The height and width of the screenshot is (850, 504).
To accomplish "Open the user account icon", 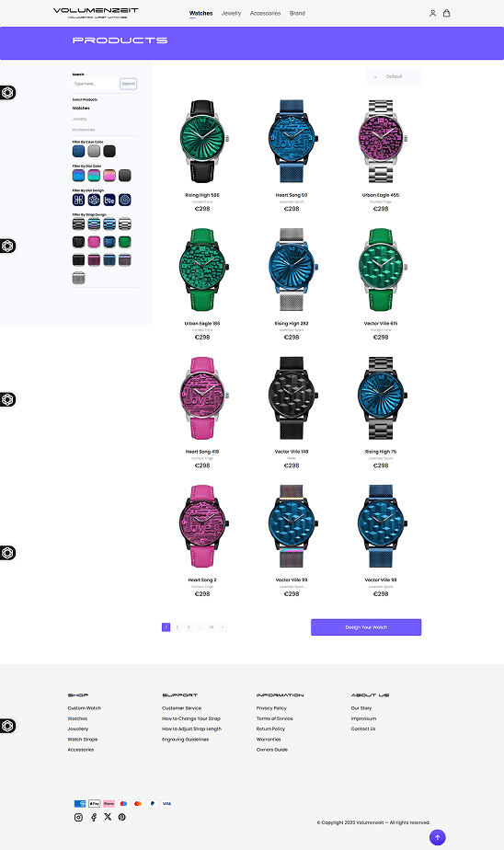I will pyautogui.click(x=432, y=13).
